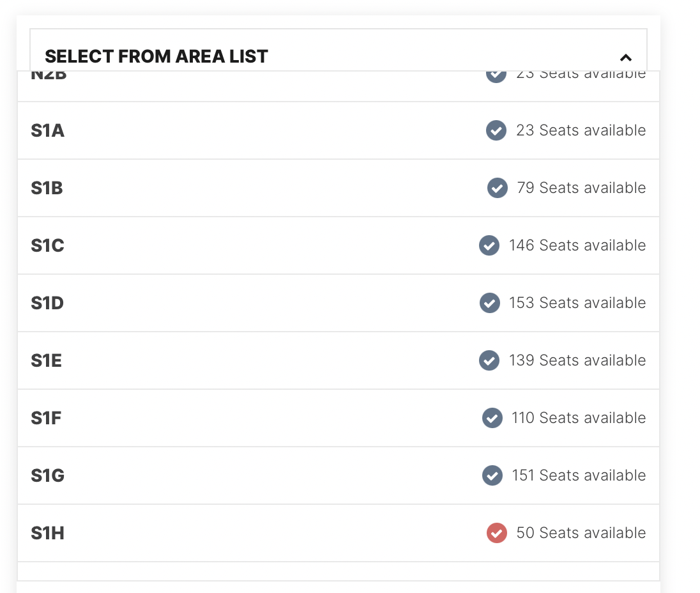Click the checkmark icon for area S1C
700x593 pixels.
pyautogui.click(x=489, y=245)
